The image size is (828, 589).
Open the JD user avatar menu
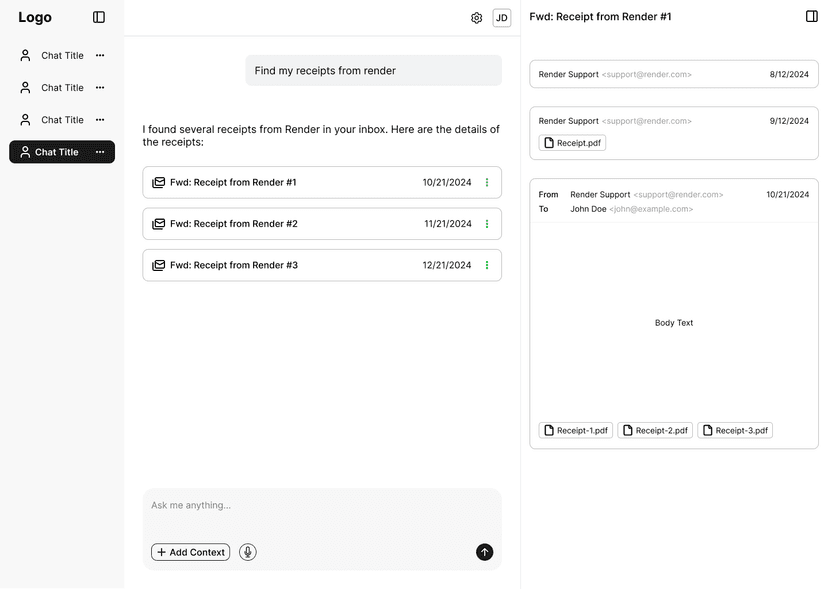[502, 18]
